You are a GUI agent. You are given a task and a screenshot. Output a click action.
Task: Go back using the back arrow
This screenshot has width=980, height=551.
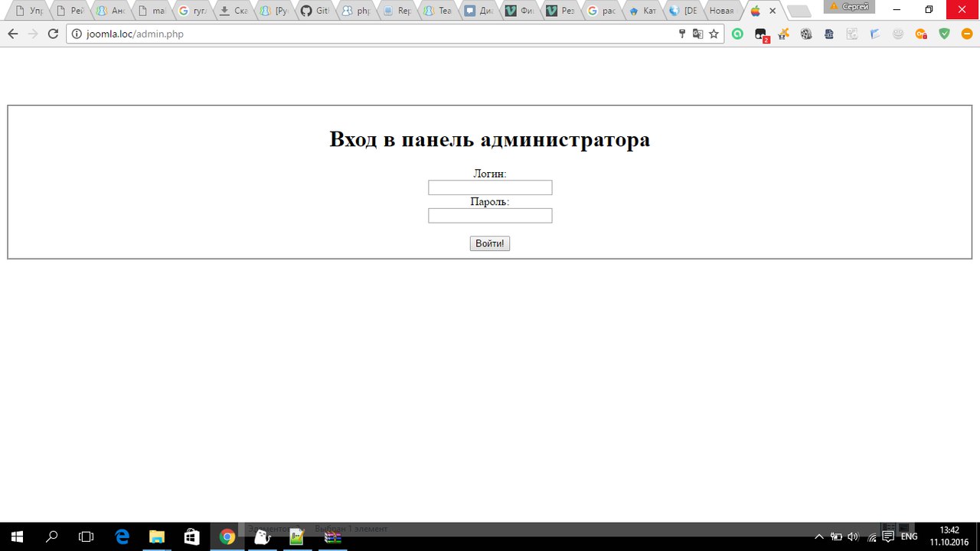[x=13, y=34]
